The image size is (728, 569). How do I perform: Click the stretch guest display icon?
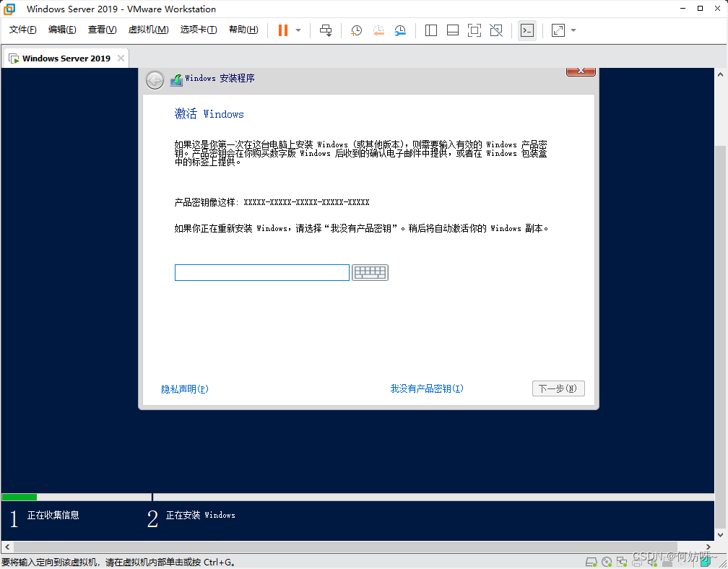(558, 30)
